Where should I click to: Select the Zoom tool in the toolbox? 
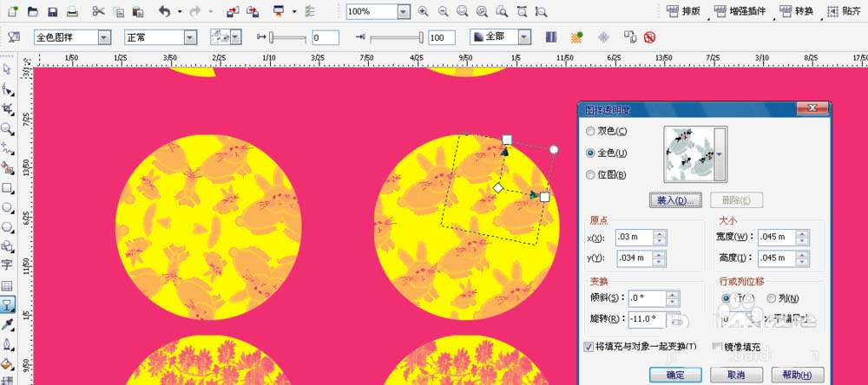[7, 128]
